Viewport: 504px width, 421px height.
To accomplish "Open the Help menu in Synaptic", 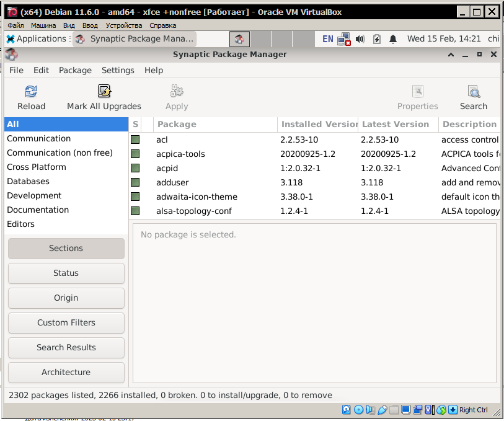I will click(154, 70).
